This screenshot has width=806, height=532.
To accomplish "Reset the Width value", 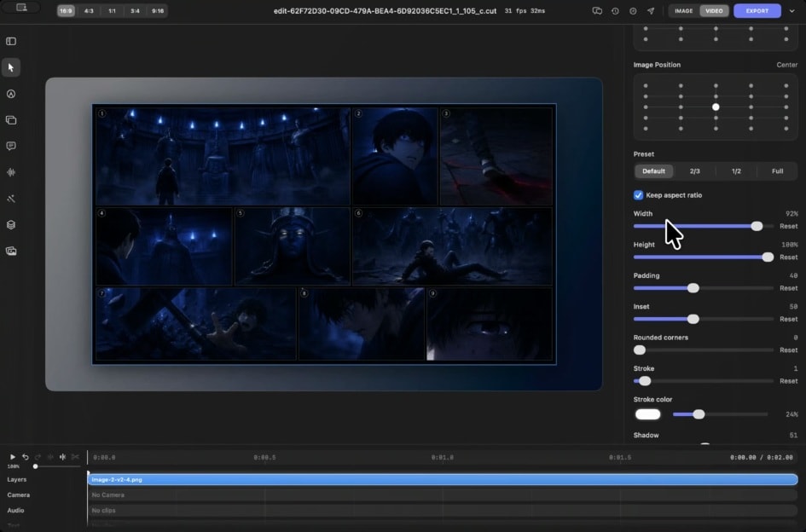I will 789,226.
